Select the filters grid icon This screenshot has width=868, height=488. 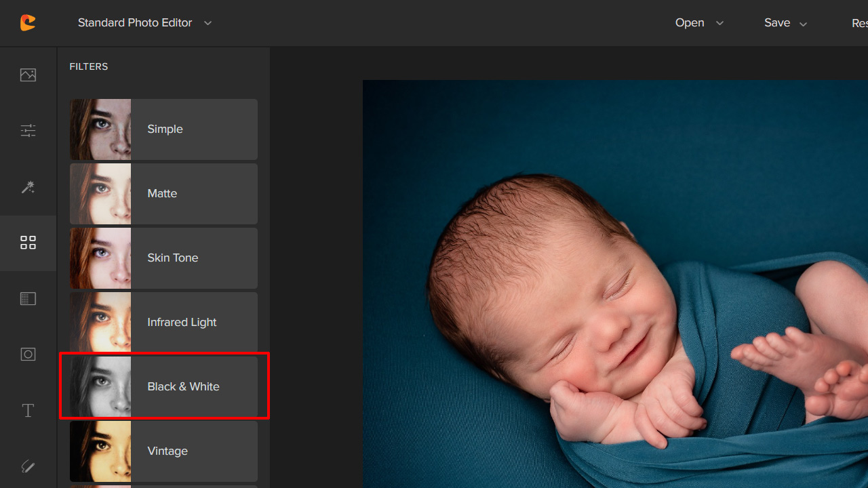click(x=28, y=243)
